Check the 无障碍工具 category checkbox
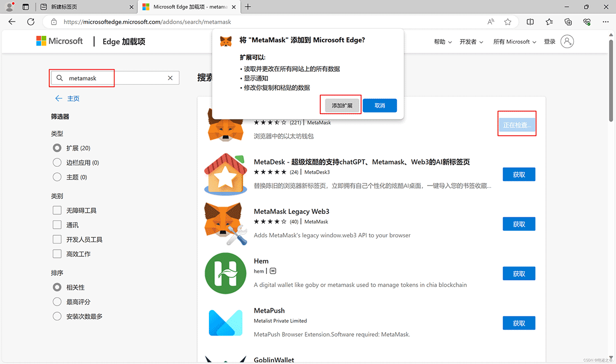 click(x=57, y=211)
